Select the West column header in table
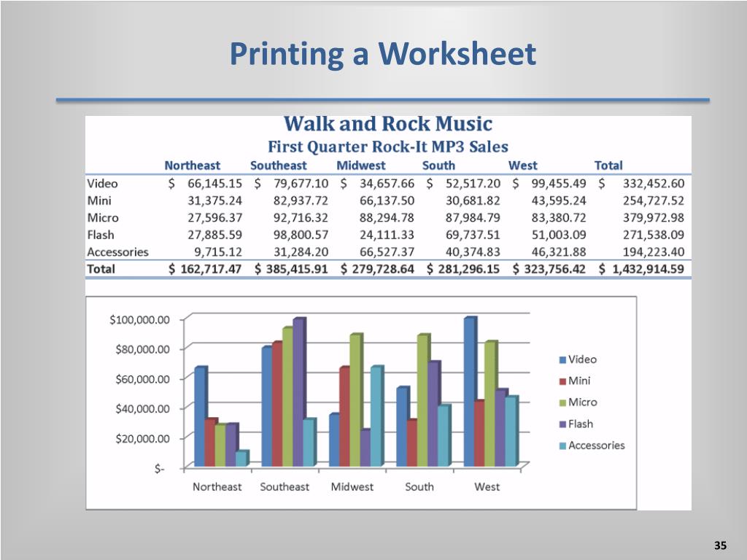This screenshot has width=747, height=560. pyautogui.click(x=522, y=166)
